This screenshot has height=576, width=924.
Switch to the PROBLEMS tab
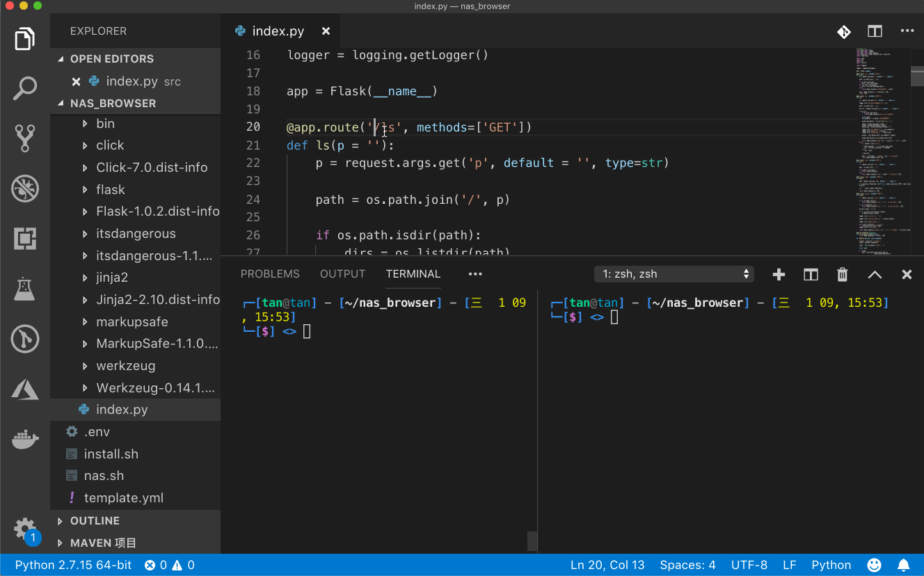pos(270,273)
